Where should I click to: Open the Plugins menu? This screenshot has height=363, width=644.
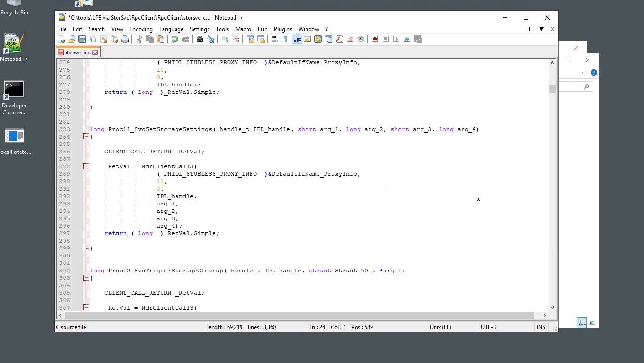coord(283,29)
